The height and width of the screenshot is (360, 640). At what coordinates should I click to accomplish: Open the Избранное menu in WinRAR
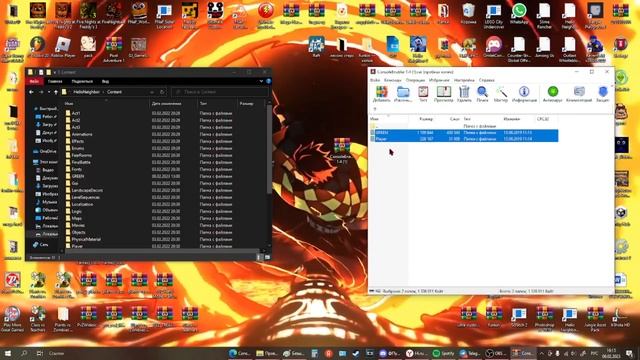tap(439, 80)
